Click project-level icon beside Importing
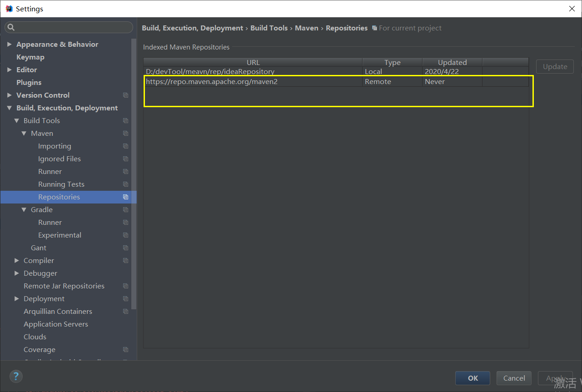 pos(125,146)
